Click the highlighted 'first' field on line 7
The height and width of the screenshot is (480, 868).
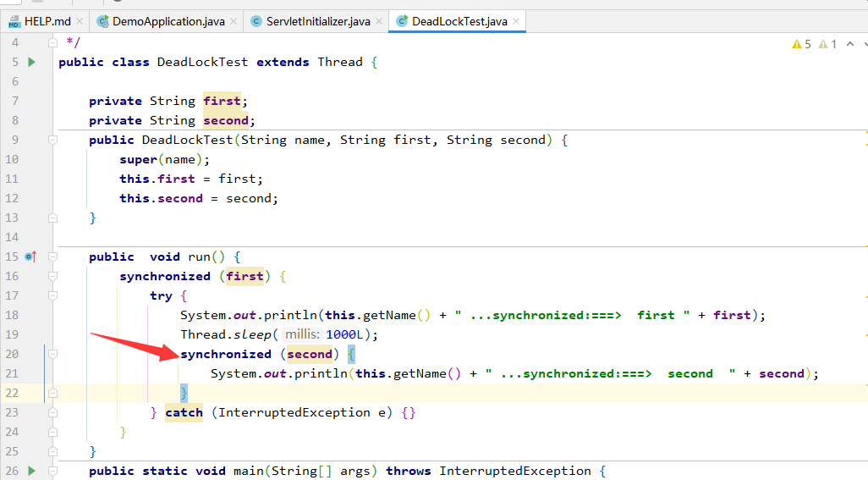(222, 101)
